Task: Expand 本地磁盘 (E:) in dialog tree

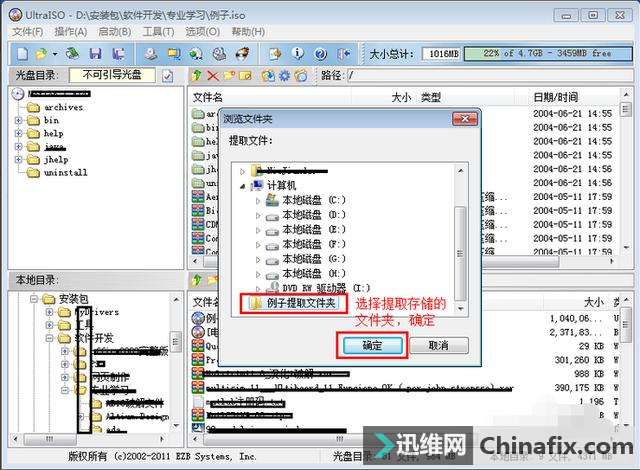Action: [x=258, y=230]
